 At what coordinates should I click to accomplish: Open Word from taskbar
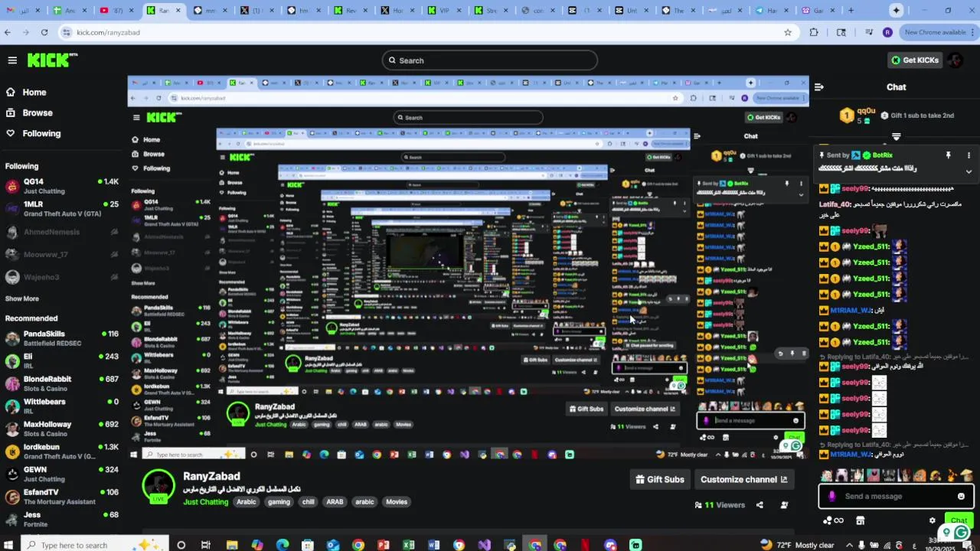(434, 545)
